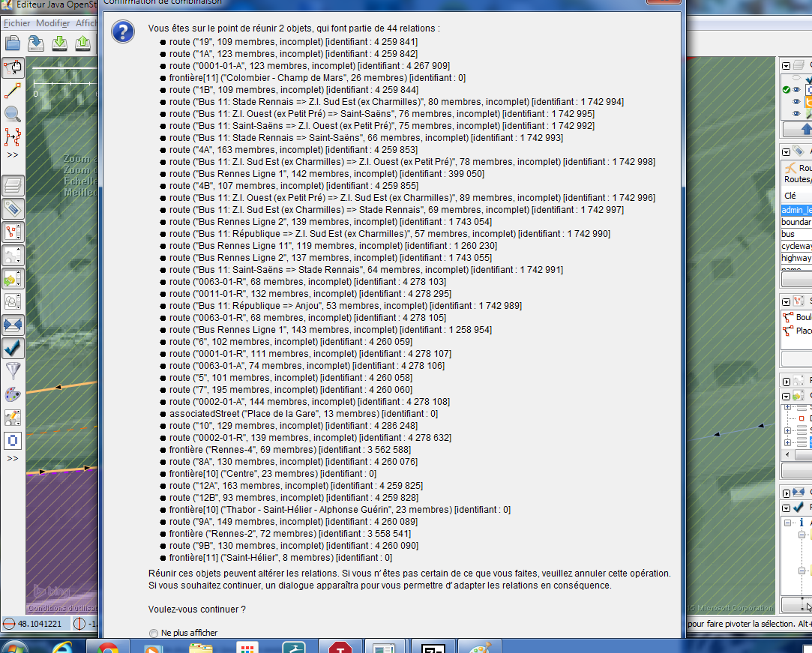Collapse the selection panel in right sidebar
812x653 pixels.
[x=786, y=301]
